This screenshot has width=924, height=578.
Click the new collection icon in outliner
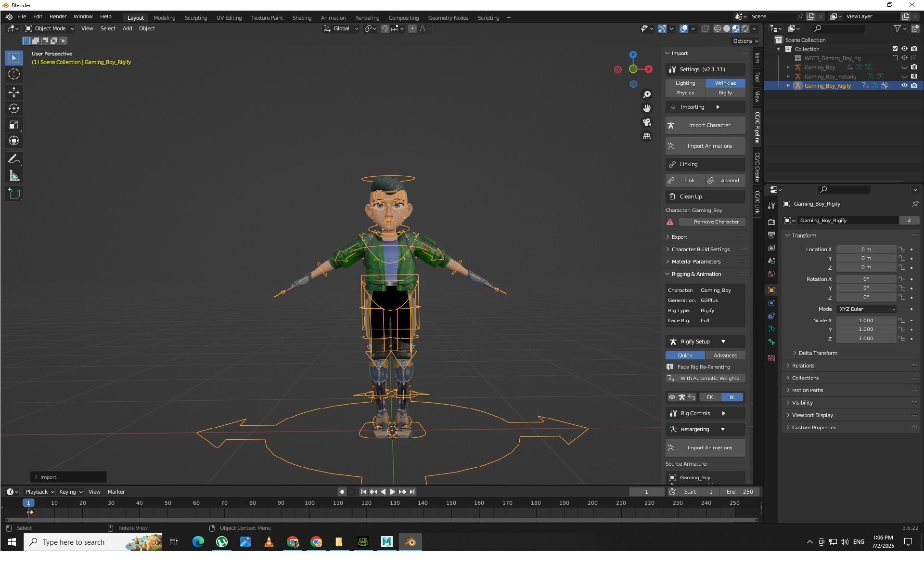coord(915,29)
